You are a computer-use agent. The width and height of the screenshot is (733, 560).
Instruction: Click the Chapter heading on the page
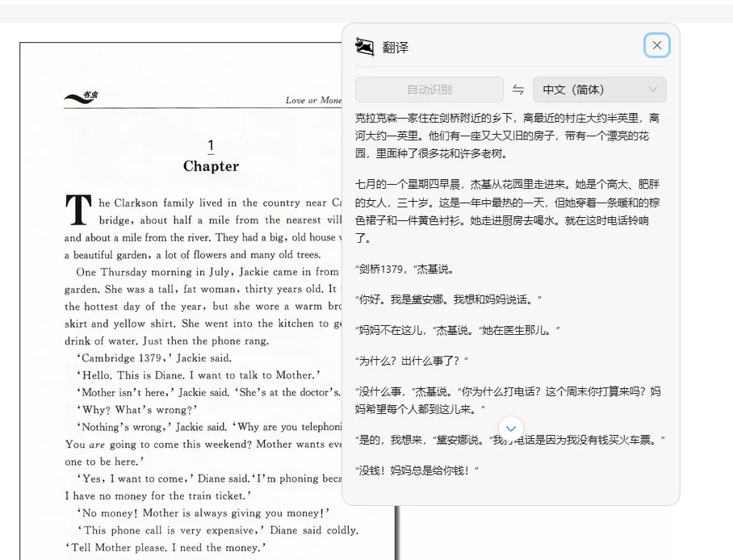(x=211, y=166)
